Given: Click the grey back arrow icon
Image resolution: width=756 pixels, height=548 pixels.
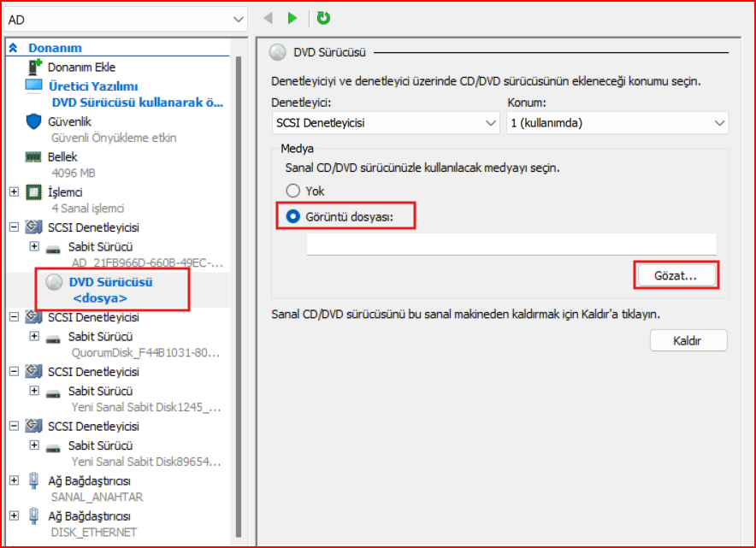Looking at the screenshot, I should (x=268, y=18).
